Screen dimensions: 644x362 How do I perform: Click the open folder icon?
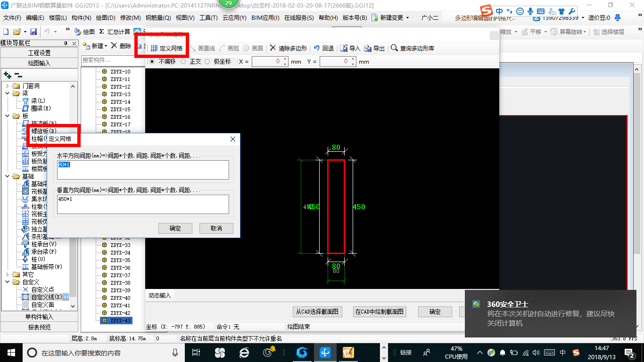(x=17, y=32)
